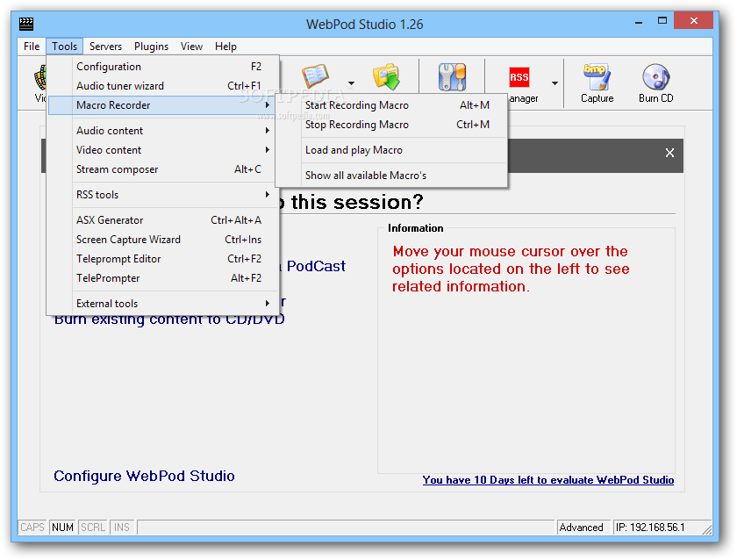Click the IP: 192.168.56.1 status entry
737x560 pixels.
650,528
